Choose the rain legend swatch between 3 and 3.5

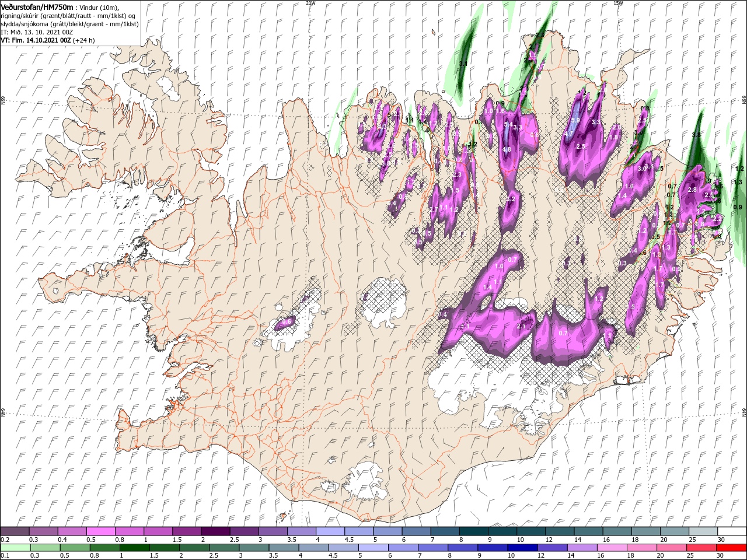[x=254, y=548]
